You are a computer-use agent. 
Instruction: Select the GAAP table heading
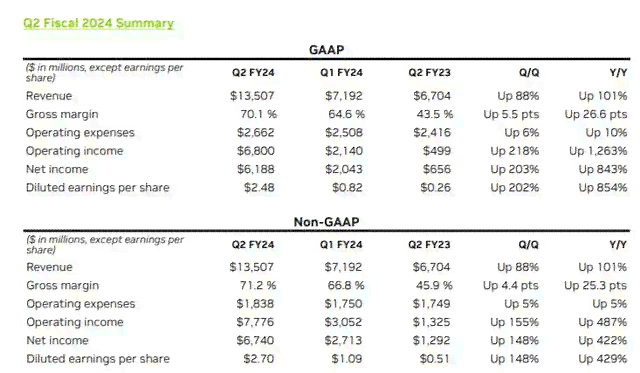pos(327,50)
